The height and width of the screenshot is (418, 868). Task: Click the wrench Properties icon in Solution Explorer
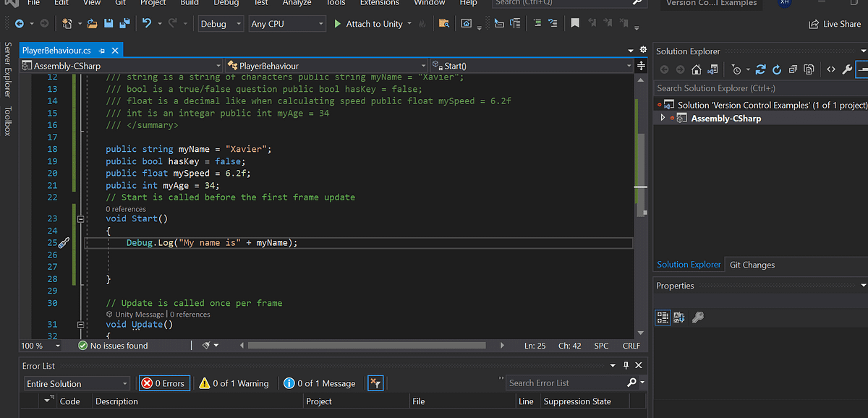pyautogui.click(x=847, y=70)
